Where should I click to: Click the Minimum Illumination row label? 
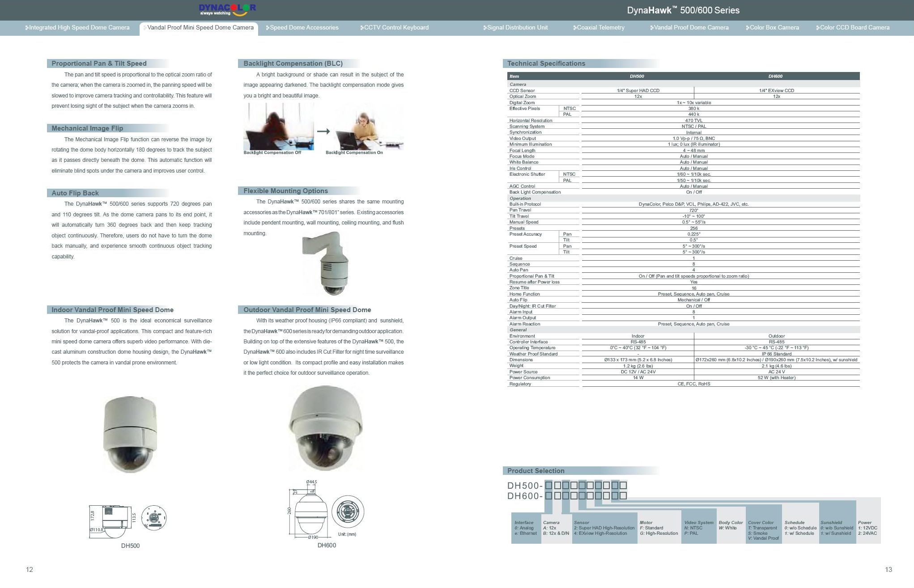point(531,144)
